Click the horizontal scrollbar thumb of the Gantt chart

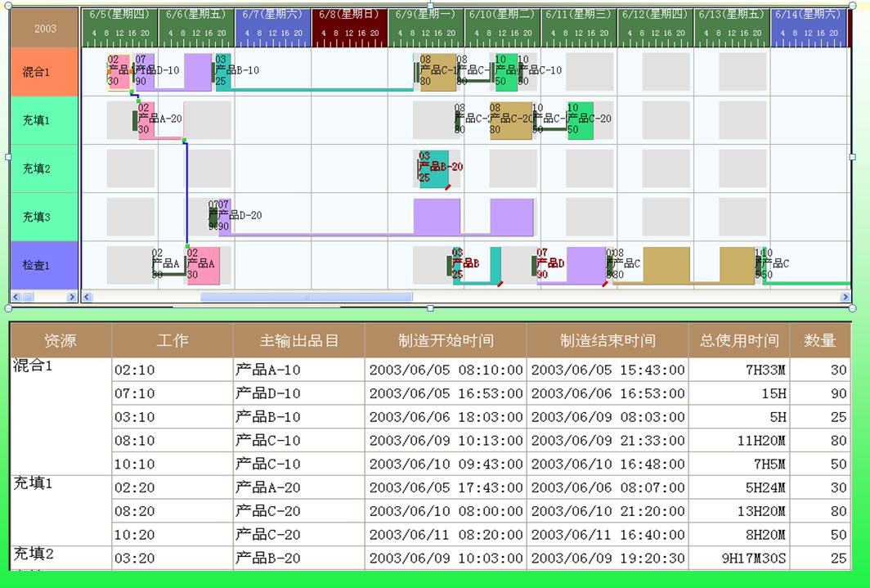coord(306,298)
